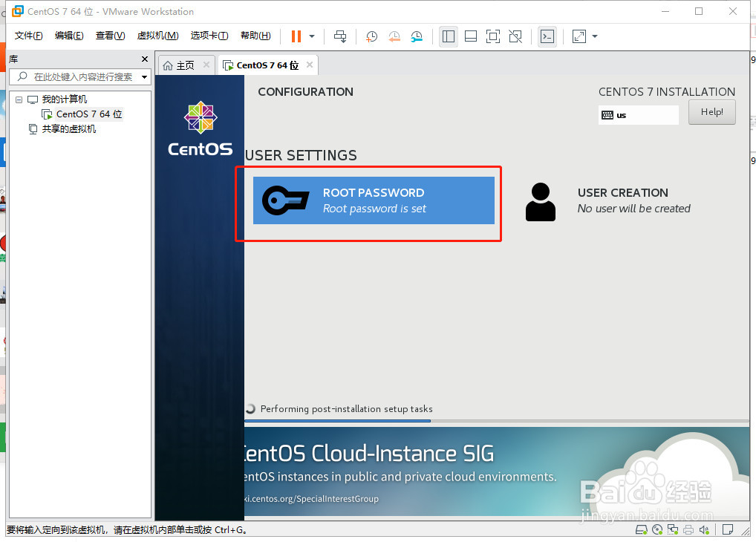
Task: Select CentOS 7 64 位 in library tree
Action: [x=88, y=114]
